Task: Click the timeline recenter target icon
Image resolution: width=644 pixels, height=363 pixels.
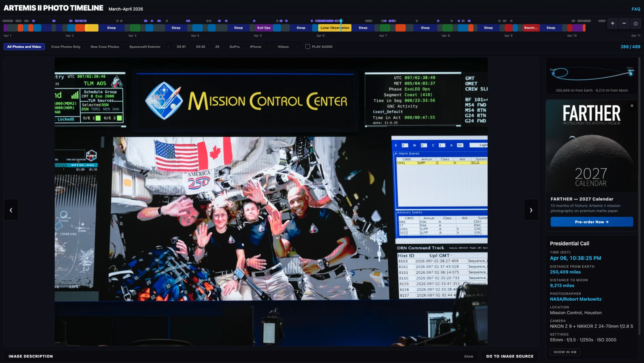Action: click(635, 23)
